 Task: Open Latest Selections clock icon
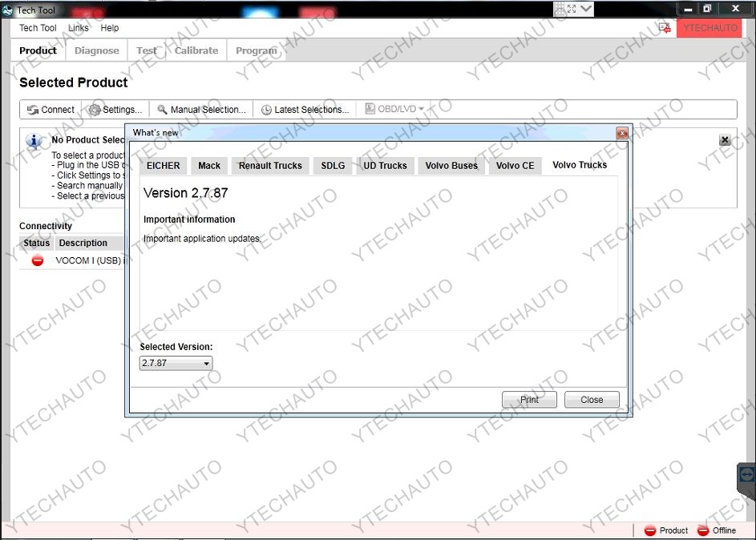(267, 109)
